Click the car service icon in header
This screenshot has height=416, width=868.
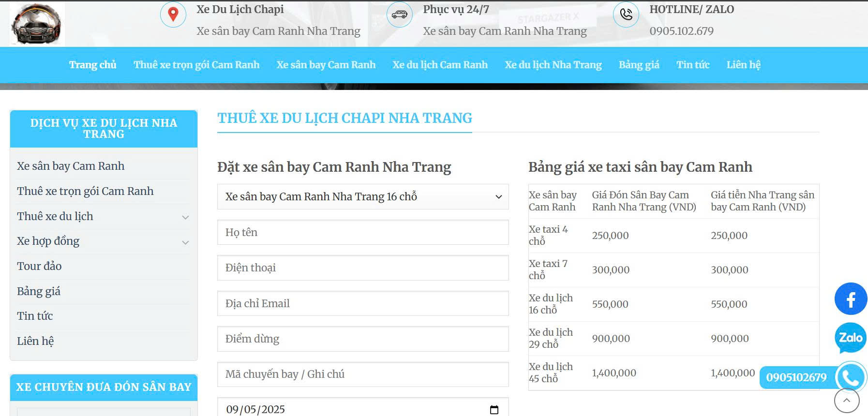click(399, 15)
